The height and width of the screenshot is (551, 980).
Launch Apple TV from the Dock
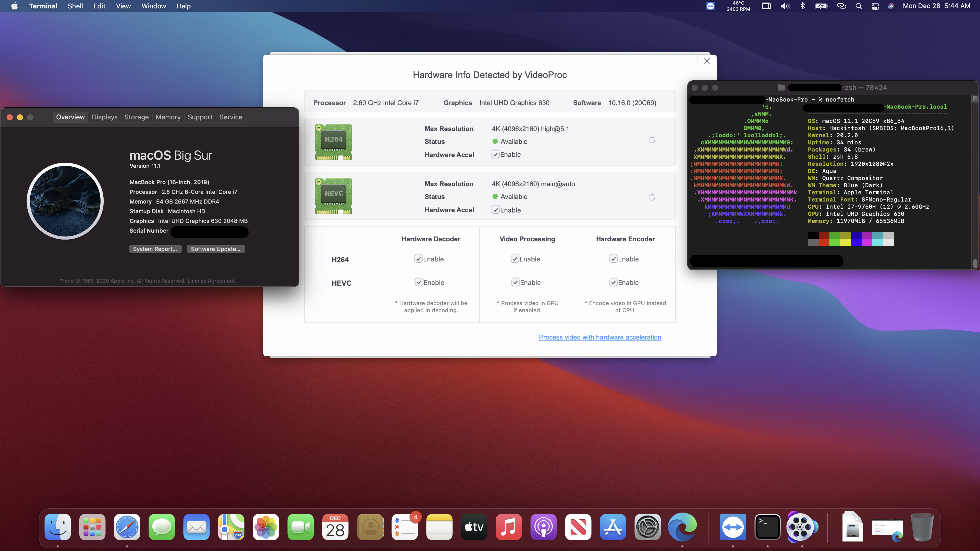474,527
